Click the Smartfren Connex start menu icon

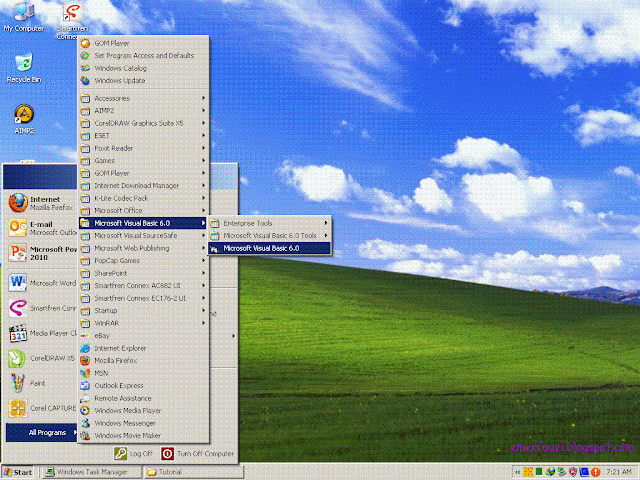point(18,308)
